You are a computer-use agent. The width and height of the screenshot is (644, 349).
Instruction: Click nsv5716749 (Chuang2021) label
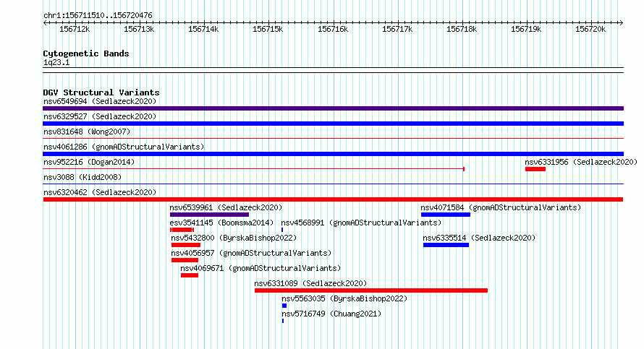pyautogui.click(x=331, y=314)
